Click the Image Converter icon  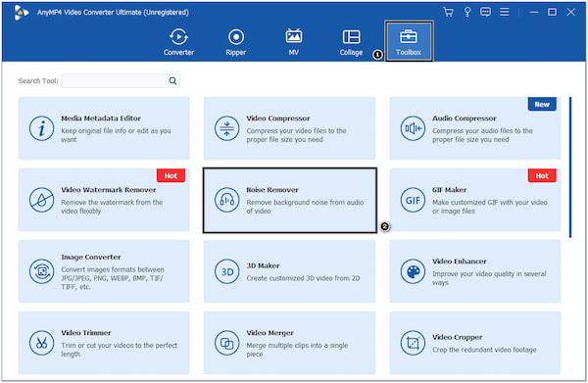coord(41,271)
